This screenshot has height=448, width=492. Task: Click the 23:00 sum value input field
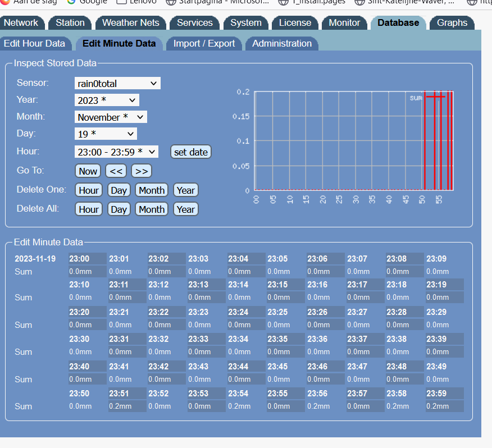click(x=87, y=272)
